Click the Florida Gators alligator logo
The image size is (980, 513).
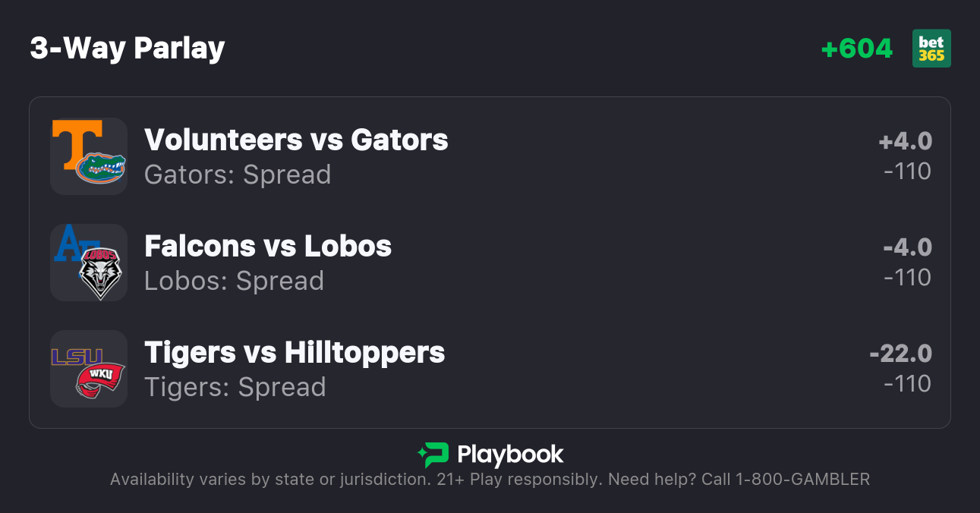coord(101,168)
